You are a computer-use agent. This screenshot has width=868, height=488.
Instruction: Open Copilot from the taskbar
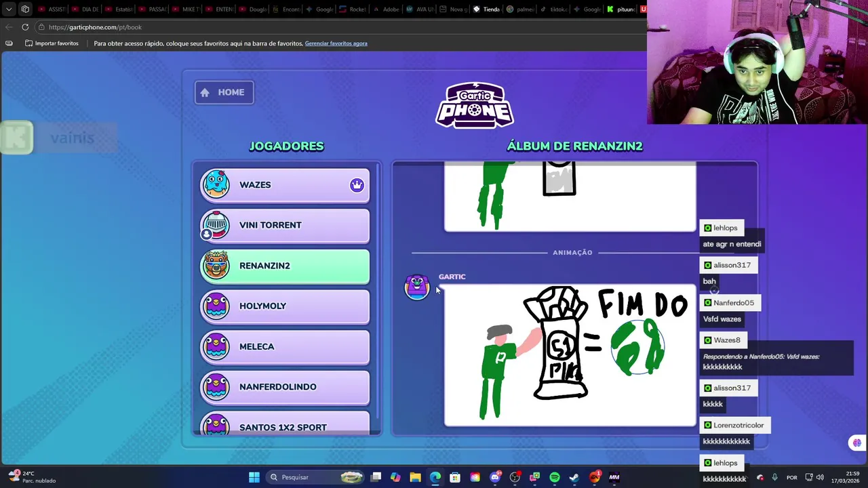coord(395,477)
